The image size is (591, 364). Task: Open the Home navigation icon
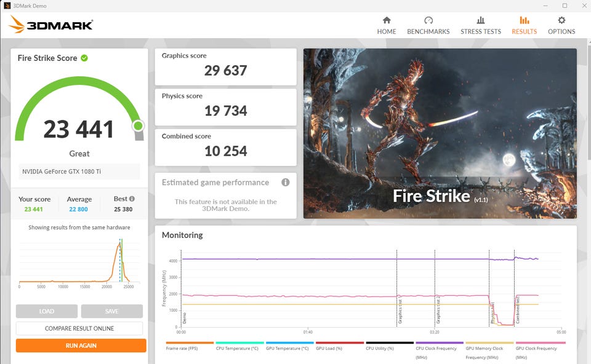pyautogui.click(x=386, y=20)
